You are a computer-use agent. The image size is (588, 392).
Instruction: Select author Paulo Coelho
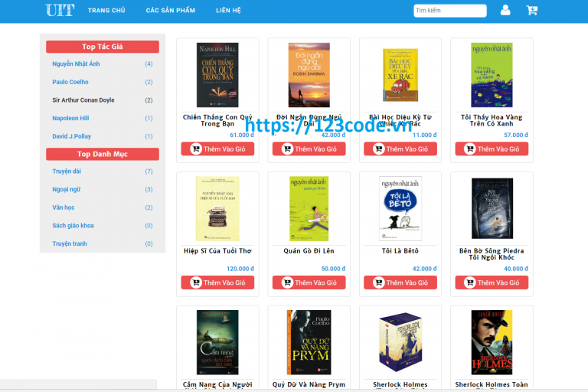pyautogui.click(x=70, y=82)
